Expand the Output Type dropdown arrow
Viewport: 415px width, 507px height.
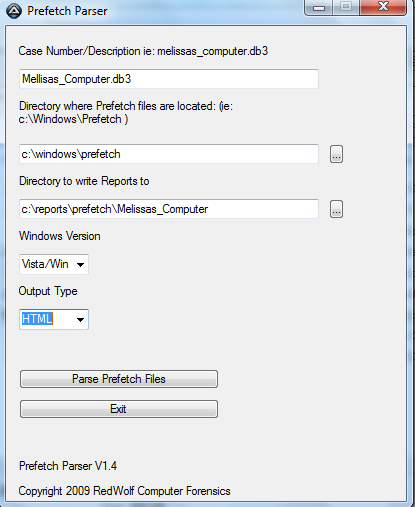pos(80,320)
